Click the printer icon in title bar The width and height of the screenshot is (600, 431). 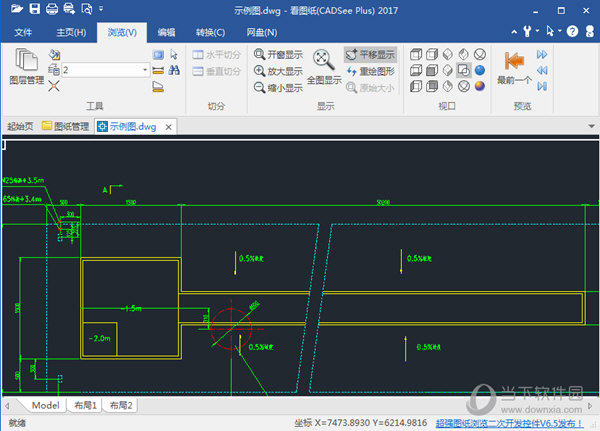[x=52, y=8]
